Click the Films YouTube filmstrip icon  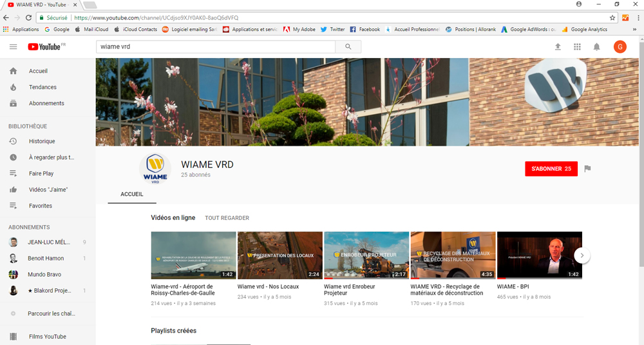[x=13, y=337]
